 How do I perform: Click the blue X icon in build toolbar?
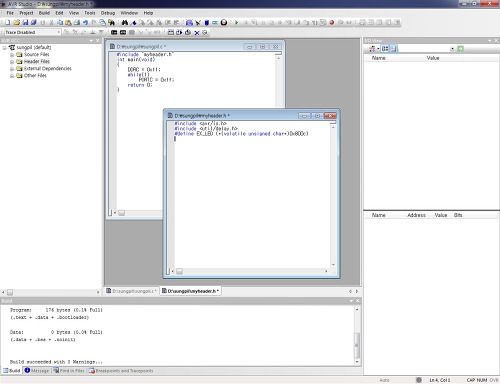197,33
